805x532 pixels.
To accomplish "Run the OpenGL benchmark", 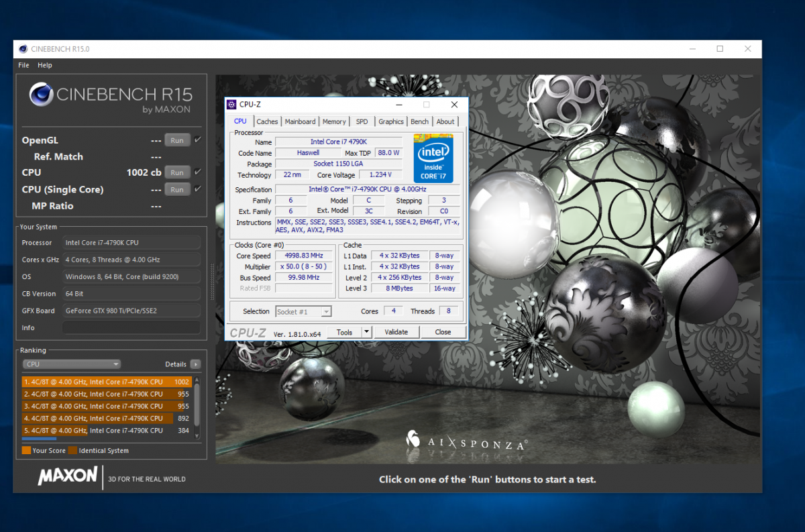I will coord(177,140).
